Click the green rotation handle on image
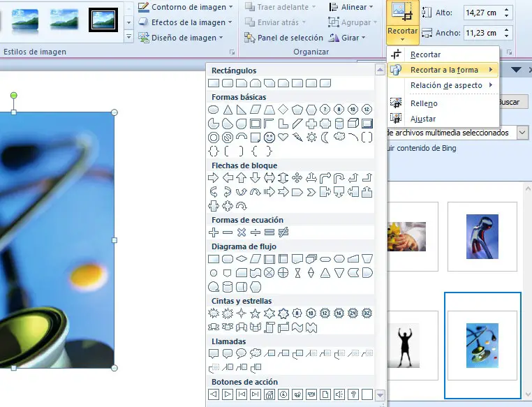 click(13, 96)
